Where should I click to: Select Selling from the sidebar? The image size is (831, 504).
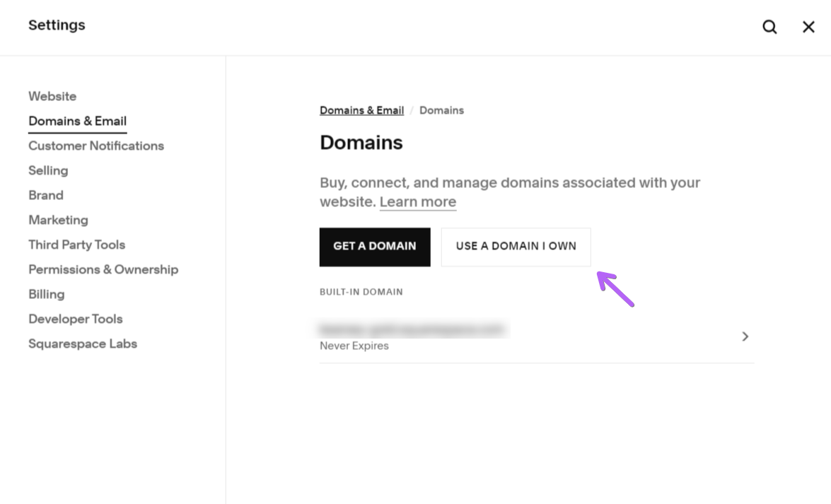(48, 170)
